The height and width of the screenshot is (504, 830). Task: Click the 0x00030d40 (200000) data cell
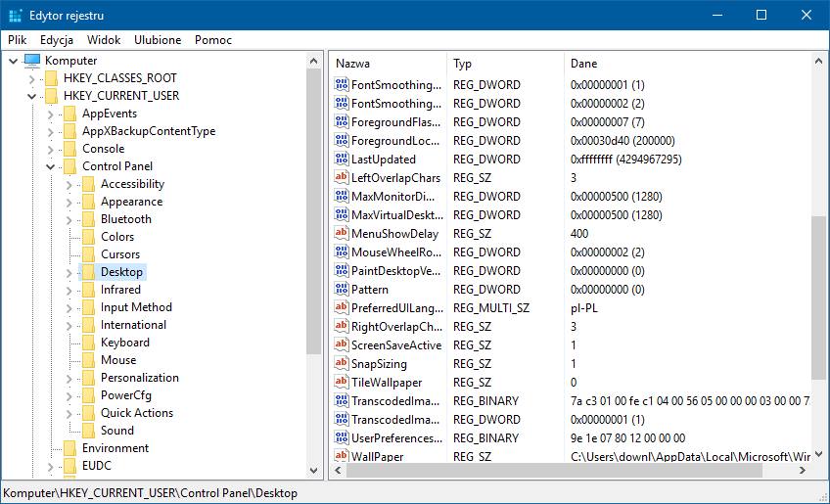click(x=622, y=140)
